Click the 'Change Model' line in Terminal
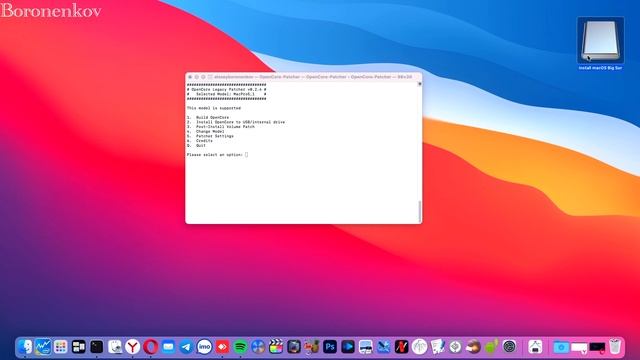Screen dimensions: 640x360 (x=206, y=131)
